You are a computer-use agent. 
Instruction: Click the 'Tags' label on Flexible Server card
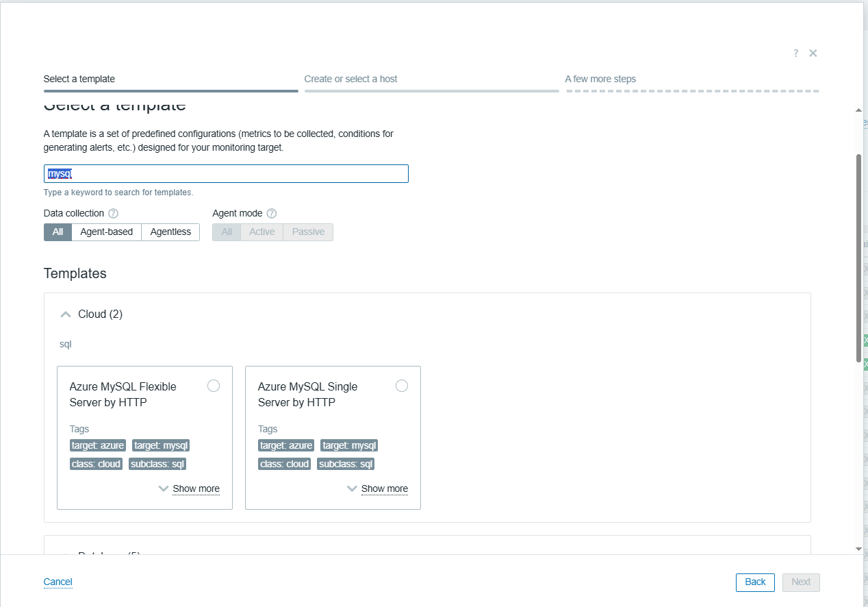click(79, 429)
